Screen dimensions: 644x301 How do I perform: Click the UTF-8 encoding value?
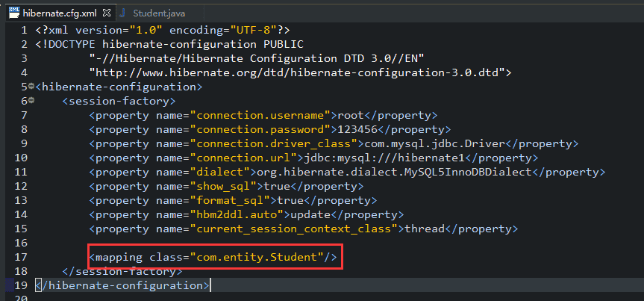point(258,30)
